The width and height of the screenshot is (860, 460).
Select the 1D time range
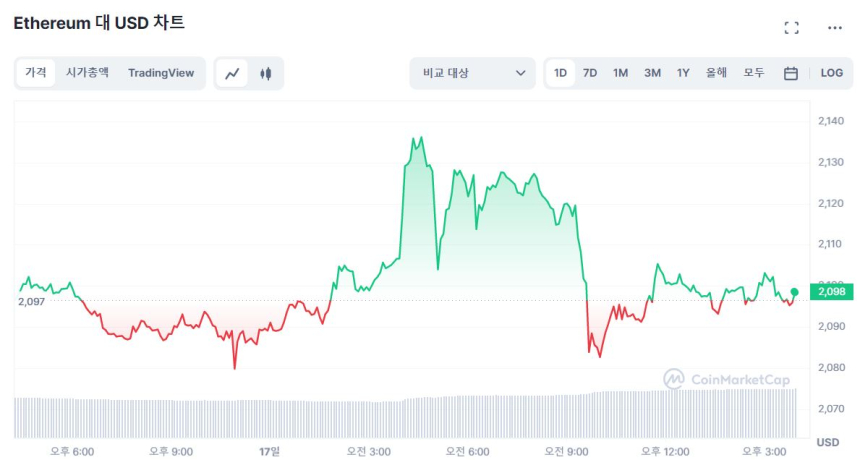point(560,73)
